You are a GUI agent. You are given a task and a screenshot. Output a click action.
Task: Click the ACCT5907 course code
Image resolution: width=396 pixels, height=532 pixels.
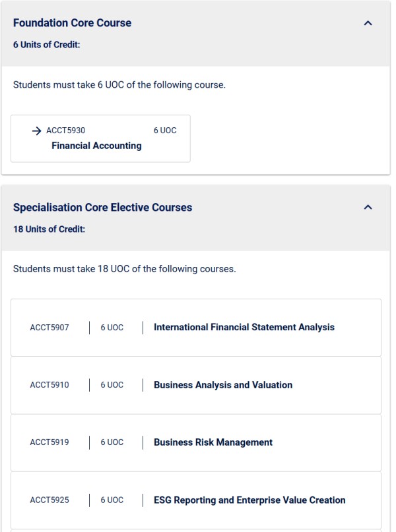[x=49, y=328]
